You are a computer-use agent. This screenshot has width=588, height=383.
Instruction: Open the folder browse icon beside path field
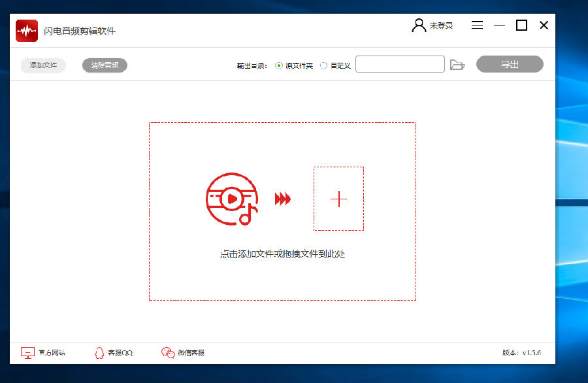point(457,64)
